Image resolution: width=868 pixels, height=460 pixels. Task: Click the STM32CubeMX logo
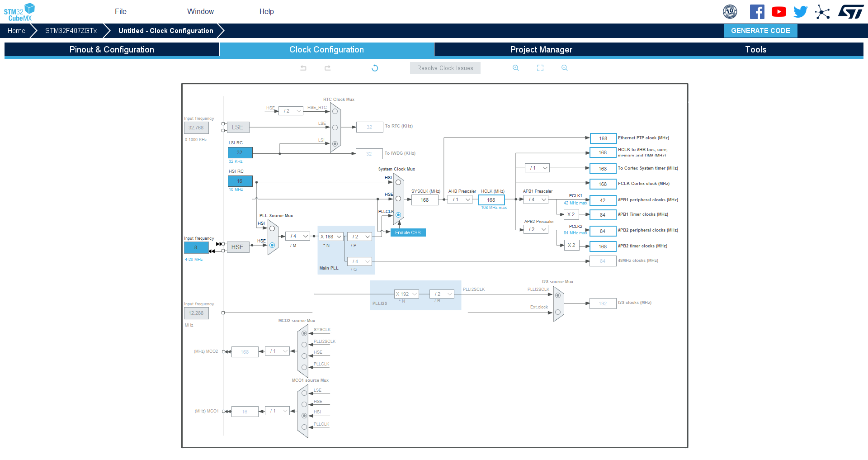[19, 12]
